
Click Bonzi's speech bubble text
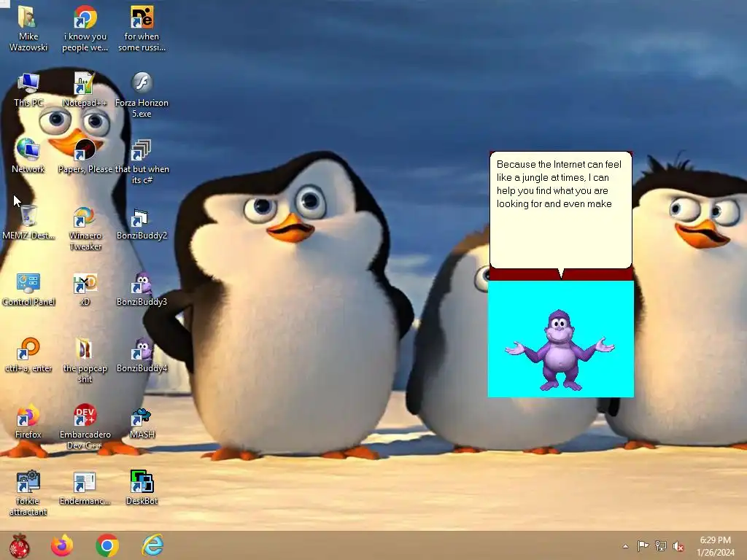click(x=559, y=184)
